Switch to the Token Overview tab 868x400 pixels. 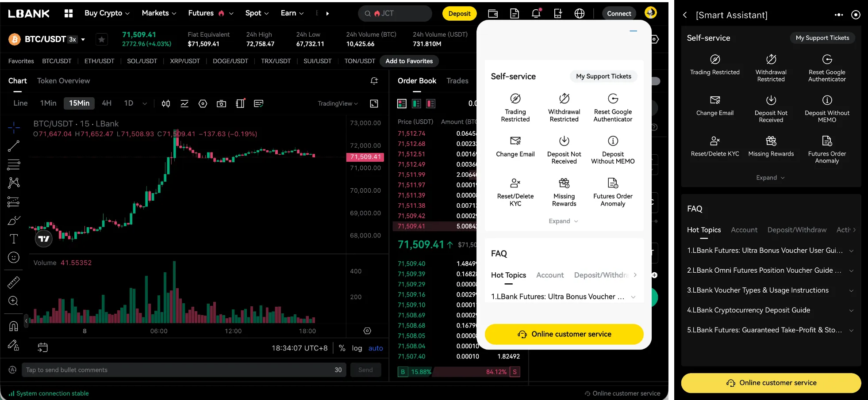pyautogui.click(x=63, y=81)
